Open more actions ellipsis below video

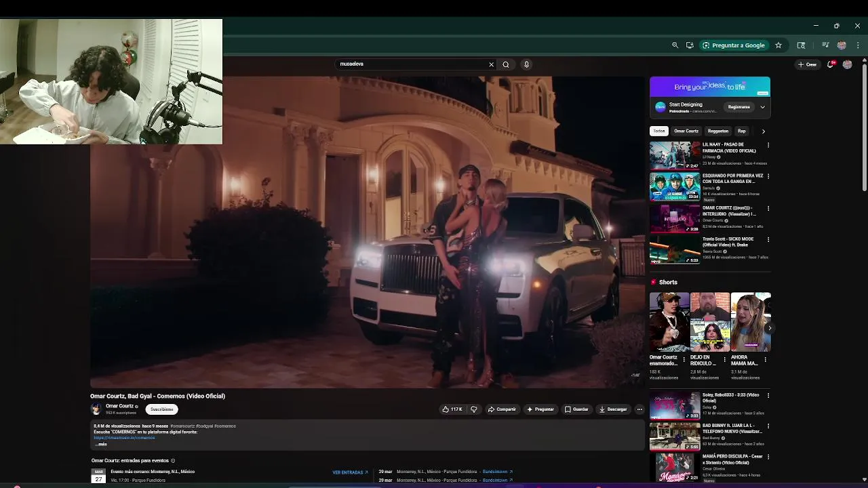tap(639, 409)
